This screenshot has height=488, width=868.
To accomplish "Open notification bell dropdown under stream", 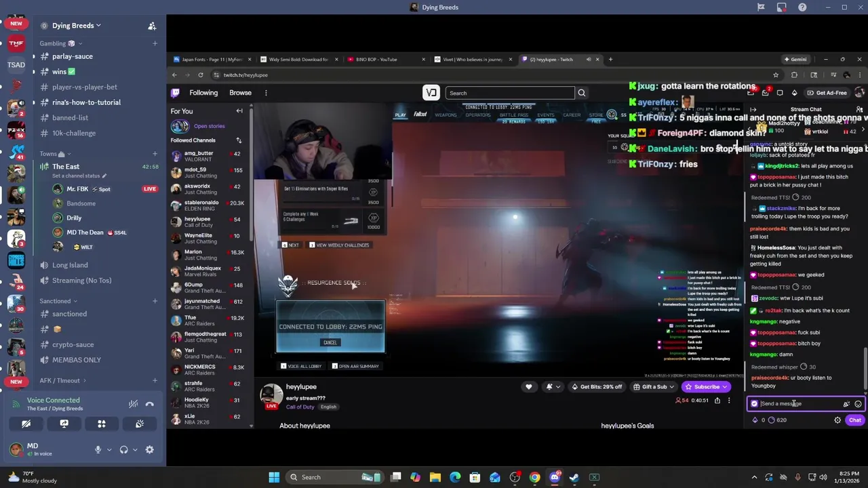I will click(553, 387).
